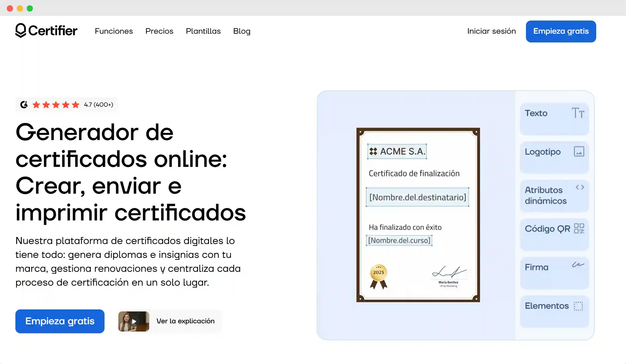Image resolution: width=626 pixels, height=364 pixels.
Task: Open the Funciones menu item
Action: pos(114,31)
